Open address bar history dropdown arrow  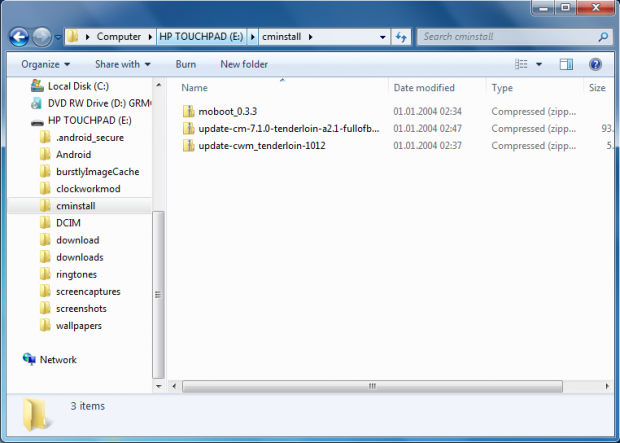tap(383, 37)
